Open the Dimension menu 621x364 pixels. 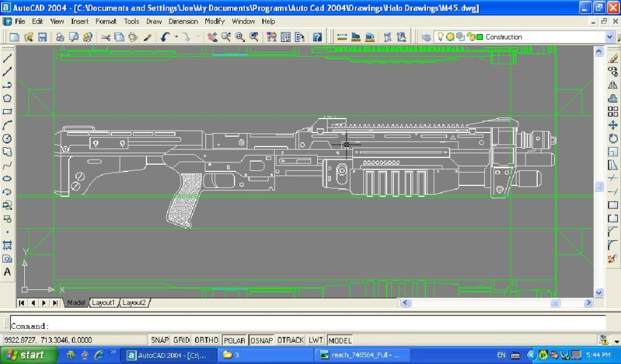point(183,21)
